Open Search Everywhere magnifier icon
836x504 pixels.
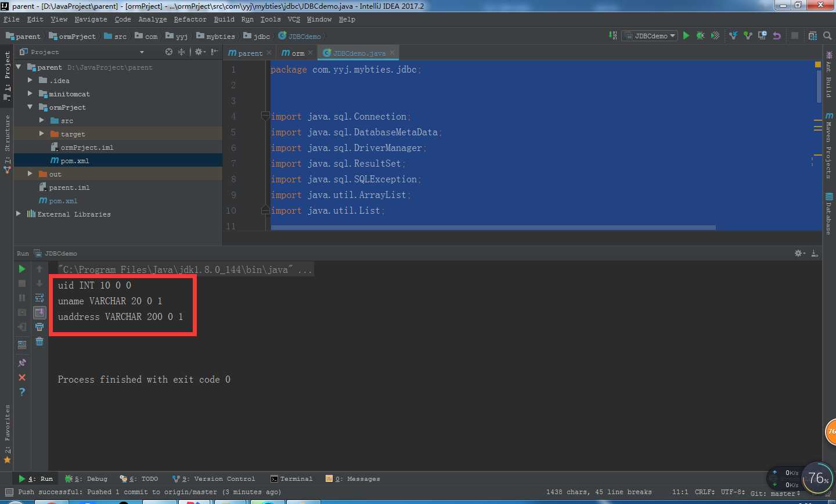tap(827, 36)
